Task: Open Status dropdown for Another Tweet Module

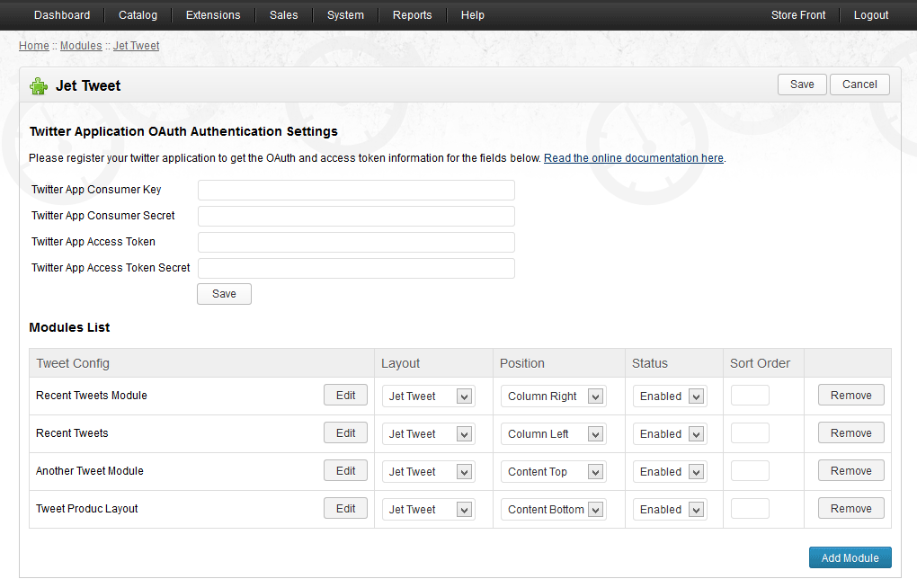Action: [670, 472]
